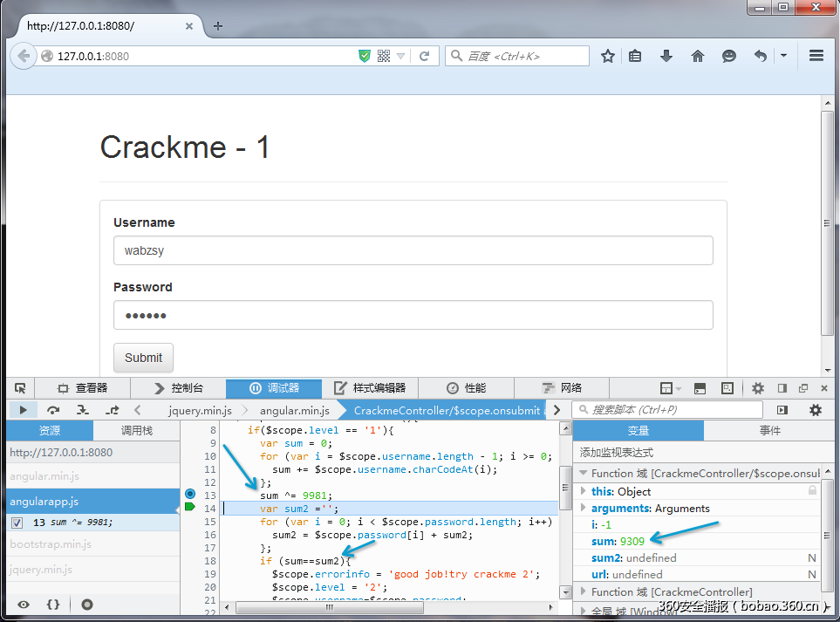Uncheck the breakpoint at line 13 checkbox

[17, 523]
